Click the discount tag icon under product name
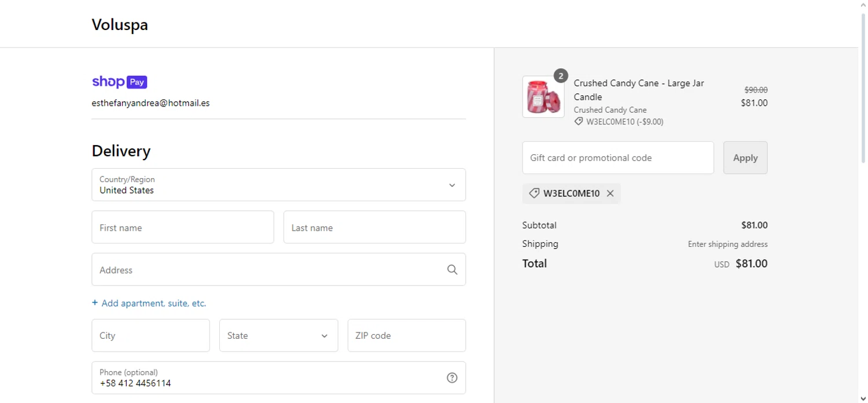Screen dimensions: 868x403 coord(578,121)
